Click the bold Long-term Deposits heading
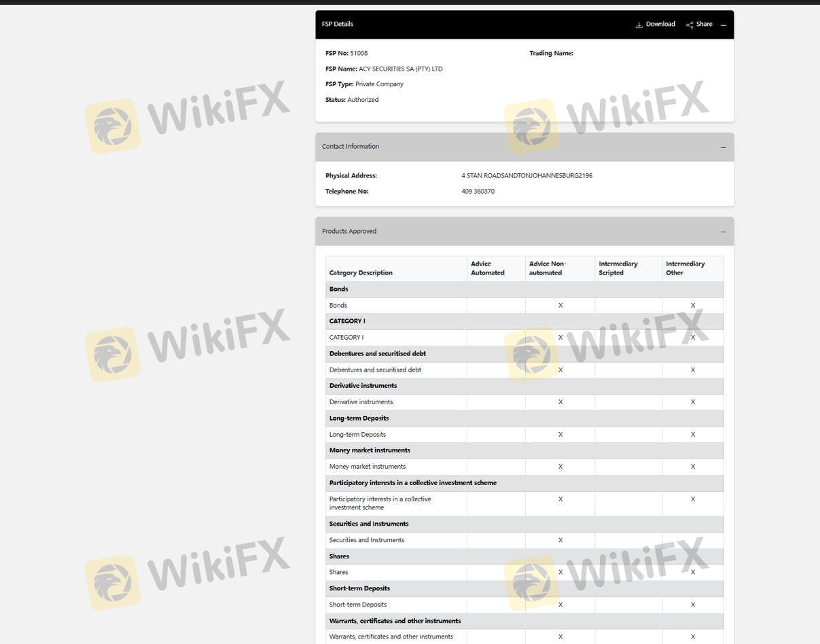 tap(359, 418)
